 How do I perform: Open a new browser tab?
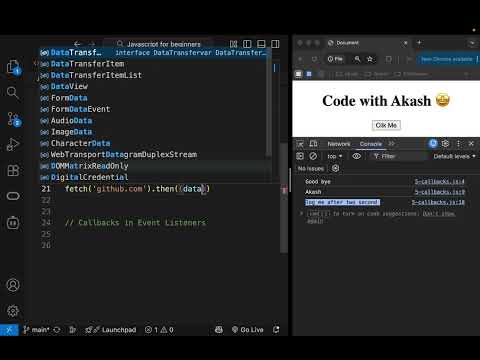419,42
